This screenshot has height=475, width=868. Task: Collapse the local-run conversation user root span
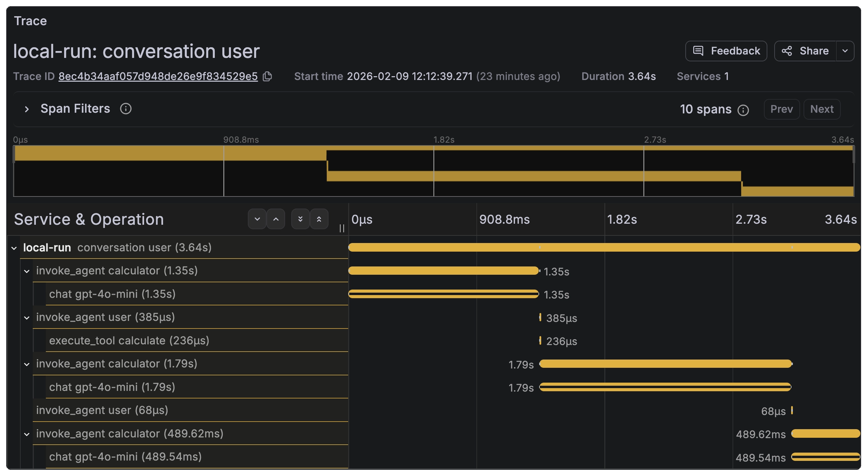(14, 248)
